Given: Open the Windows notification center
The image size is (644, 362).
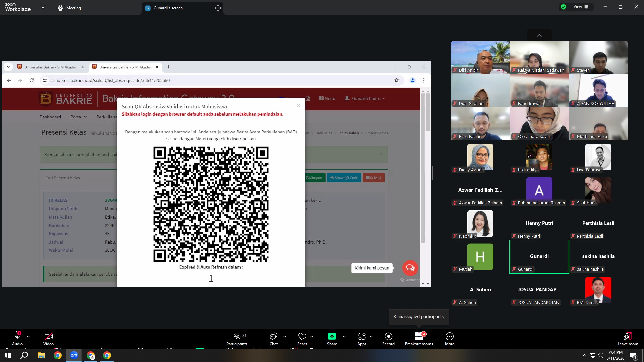Looking at the screenshot, I should [x=634, y=355].
